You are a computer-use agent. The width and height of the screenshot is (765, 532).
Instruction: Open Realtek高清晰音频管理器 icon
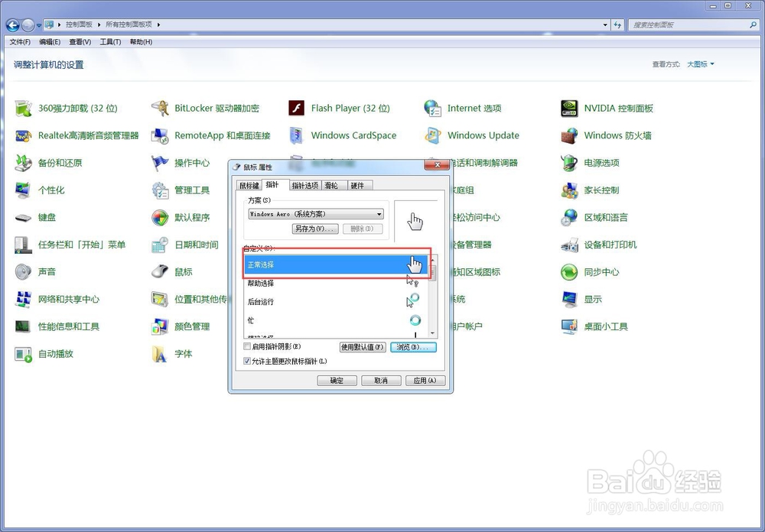[23, 135]
